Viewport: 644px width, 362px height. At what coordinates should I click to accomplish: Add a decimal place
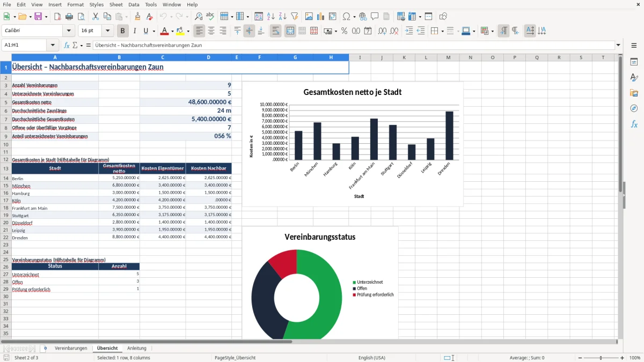(383, 31)
